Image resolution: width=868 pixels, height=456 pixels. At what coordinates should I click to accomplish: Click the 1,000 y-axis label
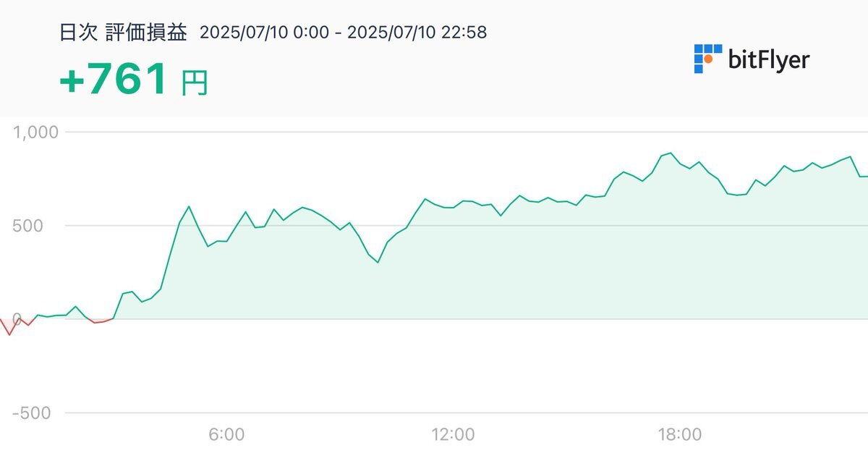[35, 132]
